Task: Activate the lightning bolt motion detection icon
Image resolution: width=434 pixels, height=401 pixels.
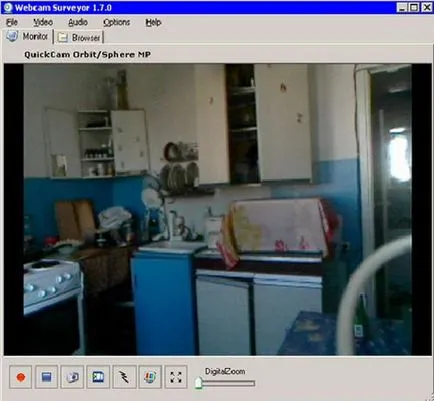Action: 124,377
